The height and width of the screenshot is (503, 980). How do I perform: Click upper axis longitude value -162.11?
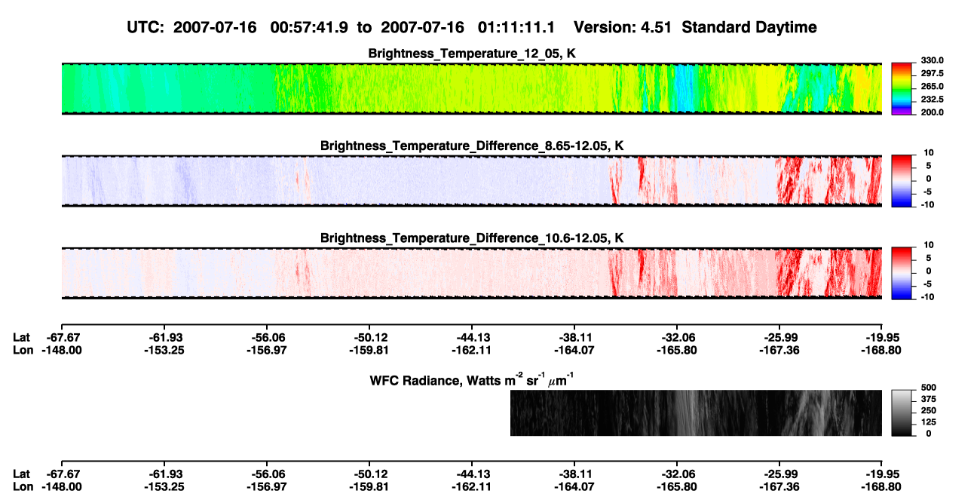click(472, 350)
